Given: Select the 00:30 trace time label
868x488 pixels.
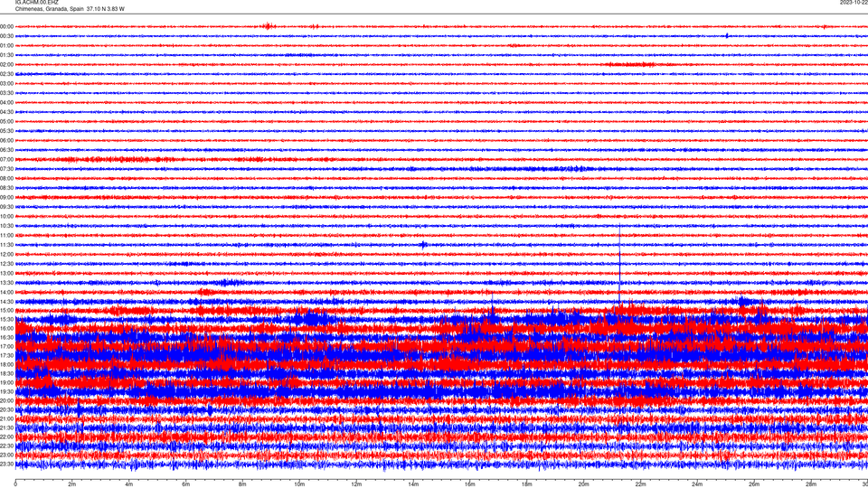Looking at the screenshot, I should point(6,36).
